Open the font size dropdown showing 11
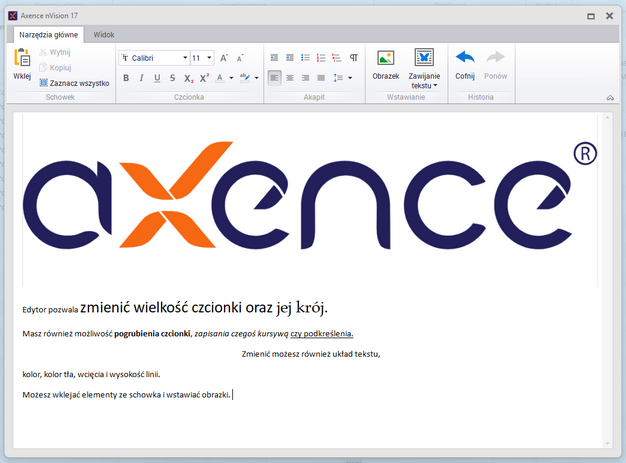Viewport: 626px width, 463px height. [x=209, y=58]
